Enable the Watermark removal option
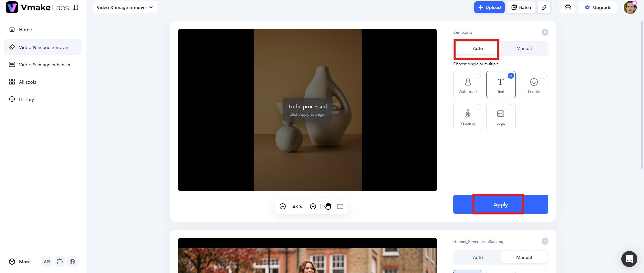Screen dimensions: 644x273 (x=468, y=85)
